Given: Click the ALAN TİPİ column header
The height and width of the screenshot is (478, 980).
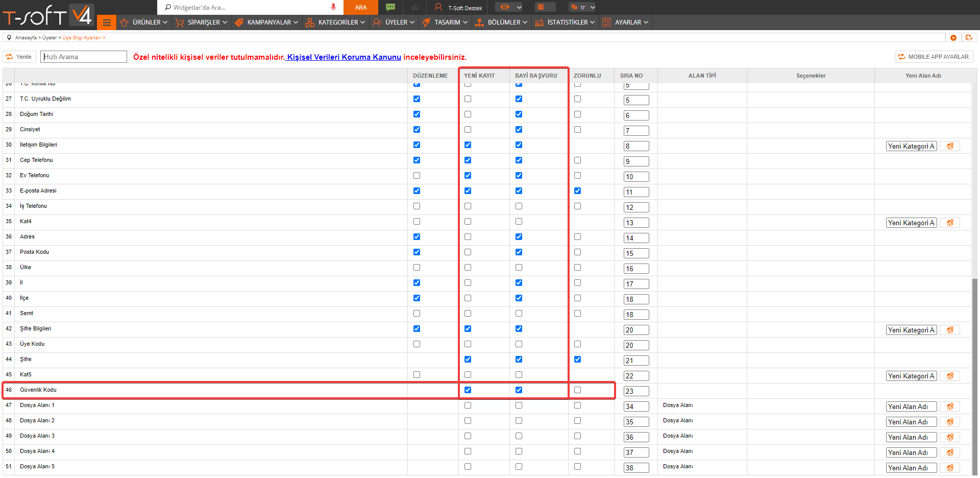Looking at the screenshot, I should click(702, 76).
